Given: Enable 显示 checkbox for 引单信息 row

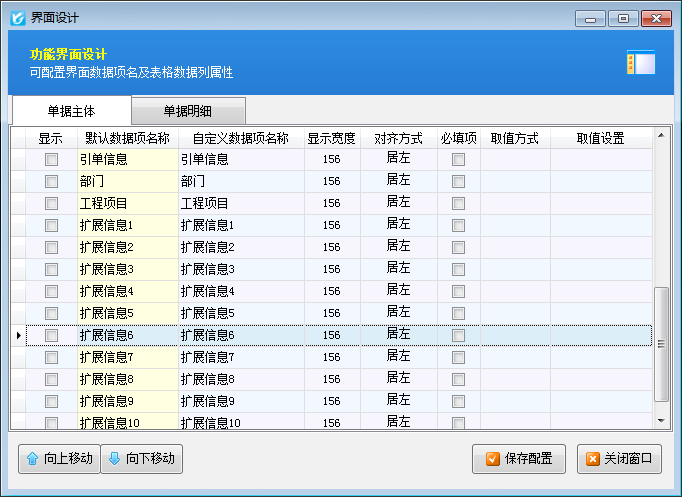Looking at the screenshot, I should click(x=51, y=159).
